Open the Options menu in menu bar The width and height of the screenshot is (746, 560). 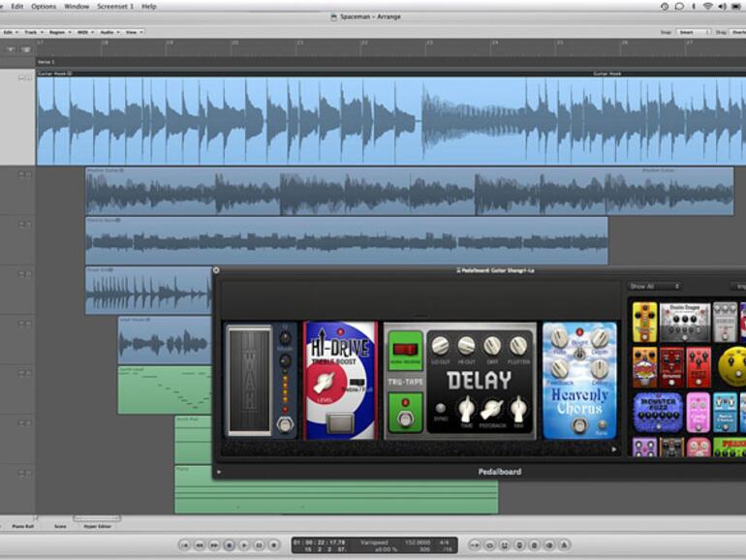tap(44, 6)
